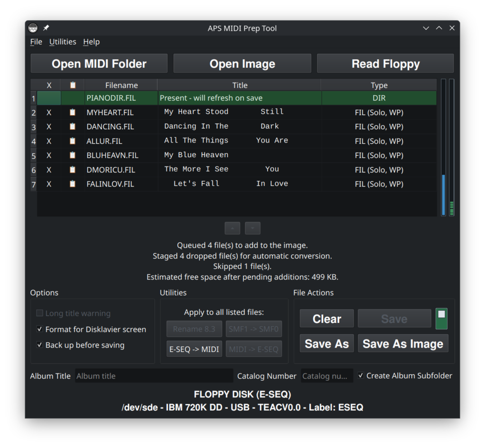The width and height of the screenshot is (485, 448).
Task: Click the Clear button
Action: click(327, 318)
